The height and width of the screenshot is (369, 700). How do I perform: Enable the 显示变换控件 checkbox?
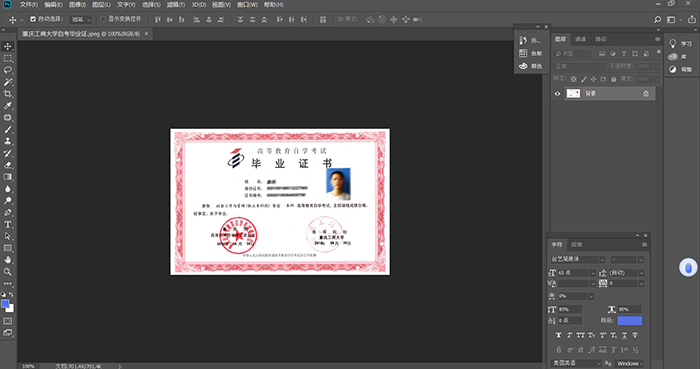tap(103, 19)
